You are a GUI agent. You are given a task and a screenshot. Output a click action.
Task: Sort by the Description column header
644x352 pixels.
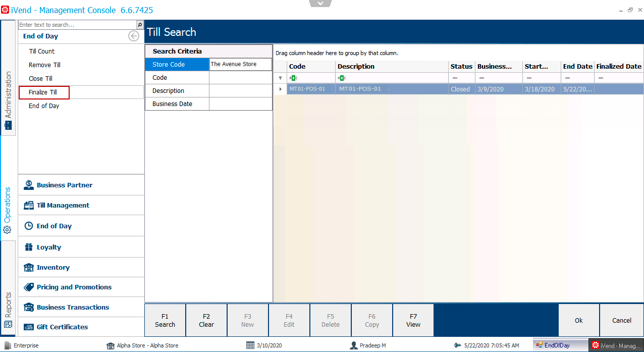tap(392, 66)
